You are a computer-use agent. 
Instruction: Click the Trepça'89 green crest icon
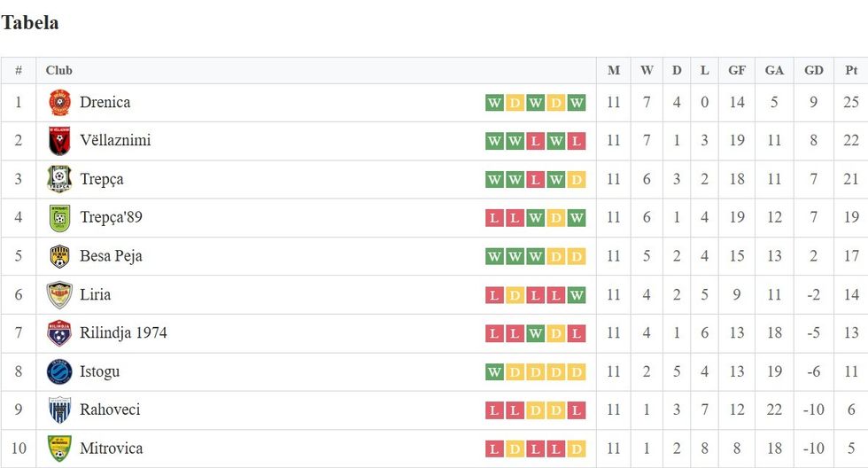click(x=59, y=218)
